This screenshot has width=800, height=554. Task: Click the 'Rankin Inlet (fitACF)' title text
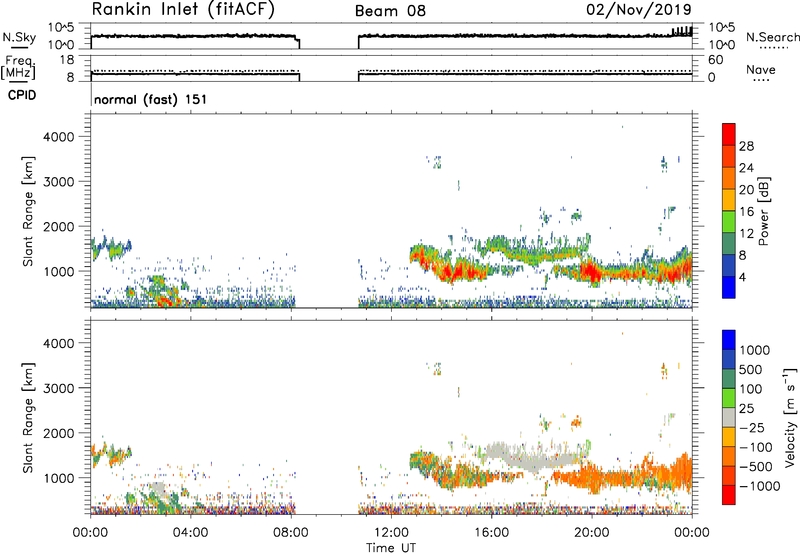183,9
